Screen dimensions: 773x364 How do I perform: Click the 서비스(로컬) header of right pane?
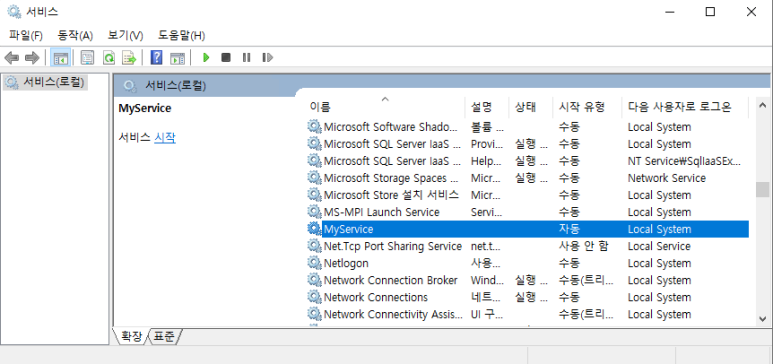pyautogui.click(x=175, y=86)
